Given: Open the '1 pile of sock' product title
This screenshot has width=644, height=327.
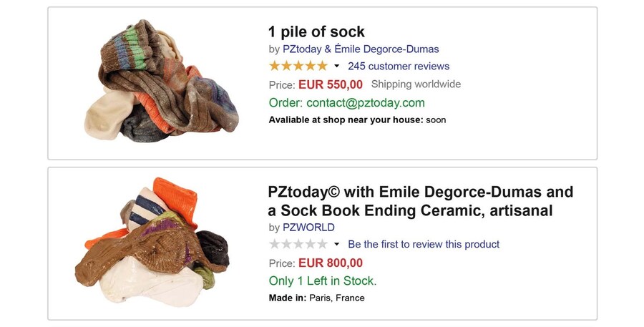Looking at the screenshot, I should click(x=316, y=31).
